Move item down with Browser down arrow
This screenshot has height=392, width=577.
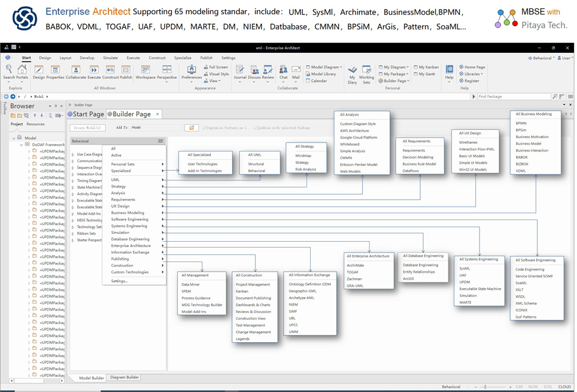(42, 115)
